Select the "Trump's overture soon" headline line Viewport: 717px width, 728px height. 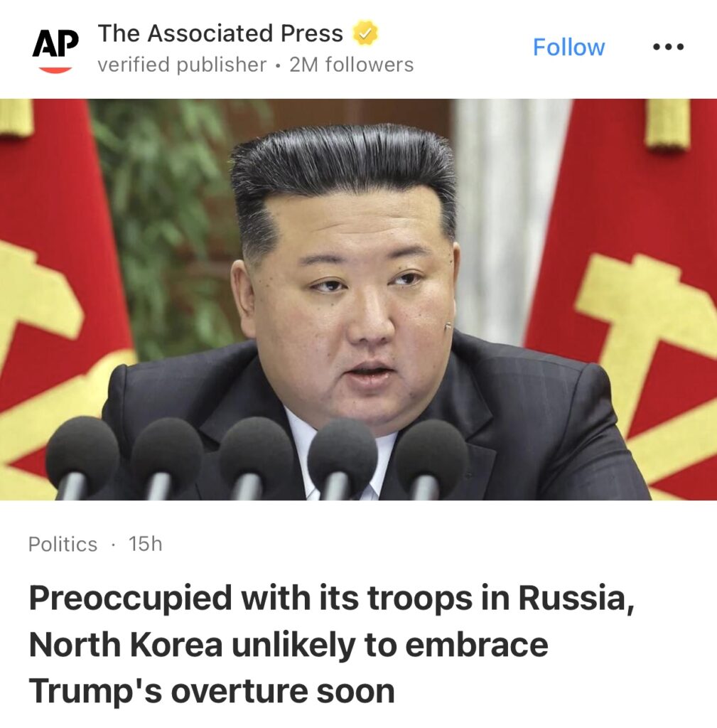tap(212, 691)
